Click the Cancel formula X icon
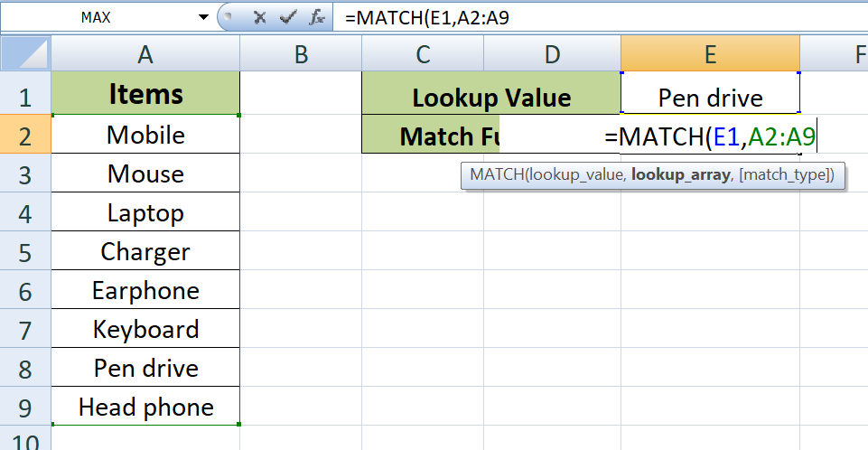Image resolution: width=868 pixels, height=450 pixels. pos(258,17)
